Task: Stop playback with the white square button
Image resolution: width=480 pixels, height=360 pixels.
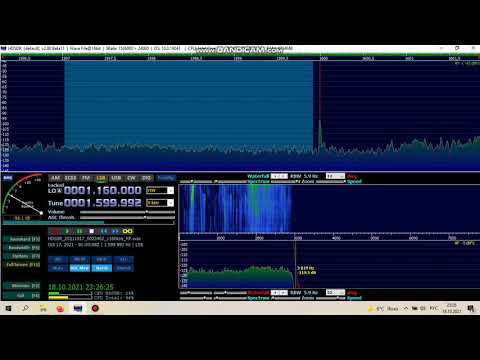Action: tap(92, 231)
